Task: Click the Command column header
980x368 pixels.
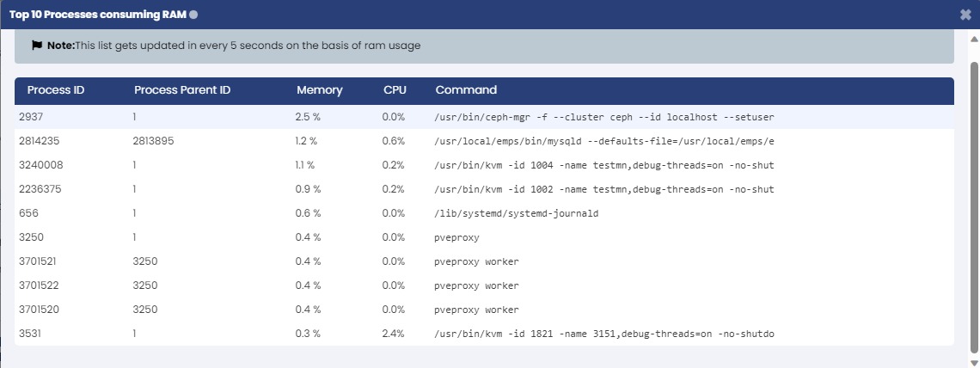Action: tap(466, 90)
